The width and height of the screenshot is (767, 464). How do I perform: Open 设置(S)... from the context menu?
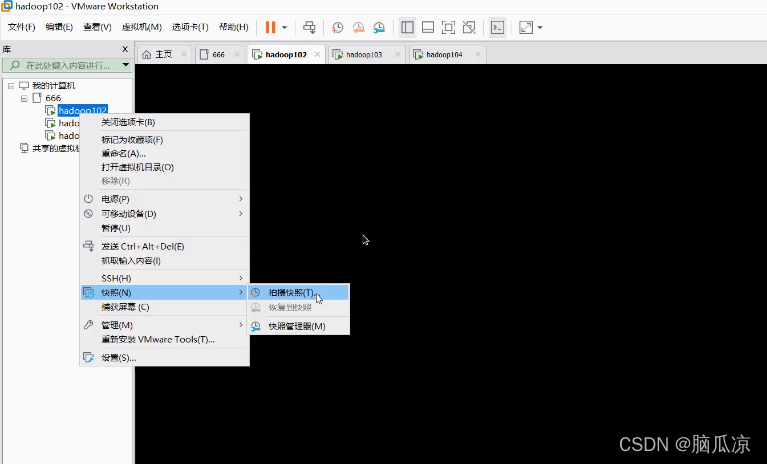(165, 358)
